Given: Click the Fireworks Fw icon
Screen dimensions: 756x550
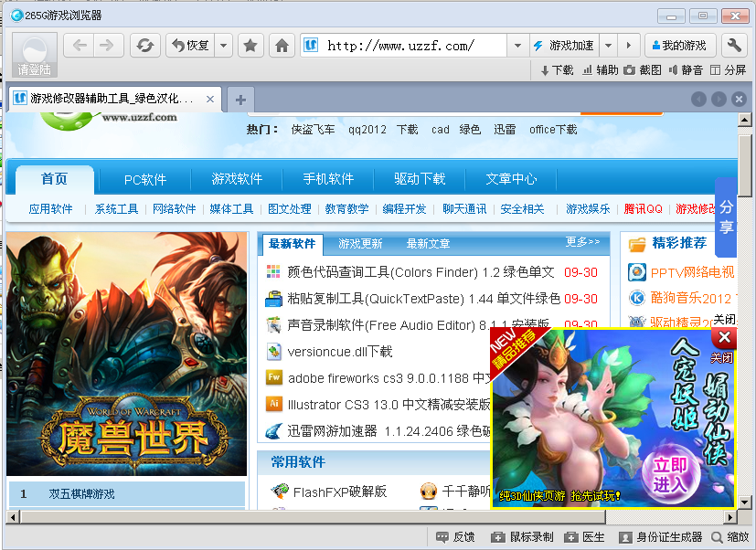Looking at the screenshot, I should 274,377.
